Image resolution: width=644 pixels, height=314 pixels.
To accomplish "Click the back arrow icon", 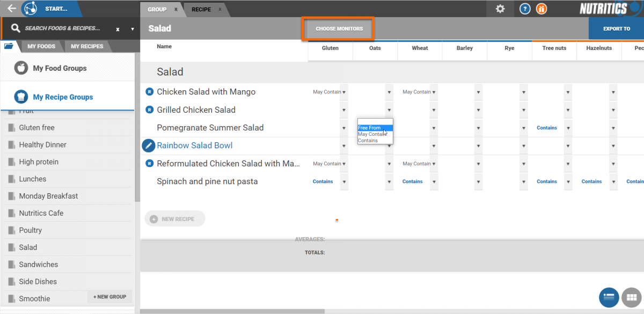I will tap(11, 9).
